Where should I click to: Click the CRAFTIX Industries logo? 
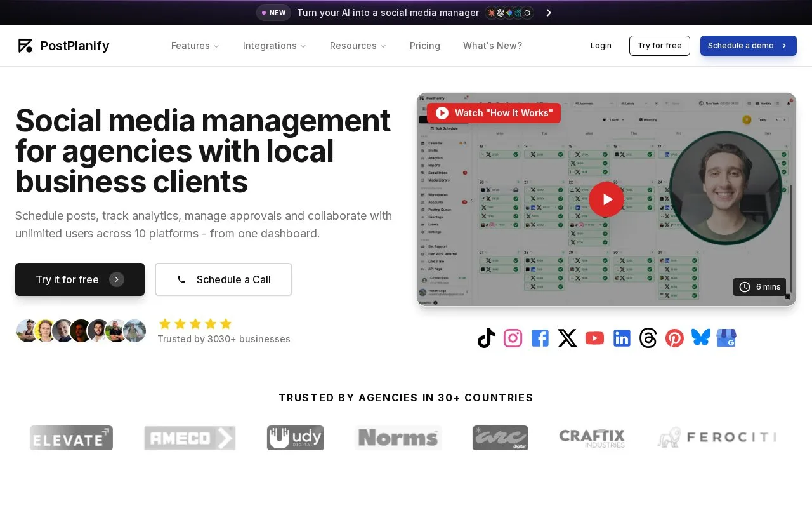click(x=592, y=438)
